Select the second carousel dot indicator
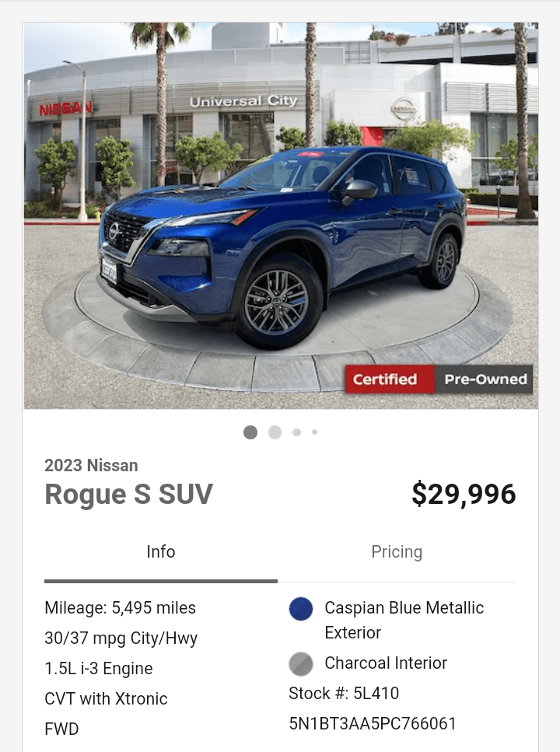This screenshot has width=560, height=752. (x=275, y=432)
